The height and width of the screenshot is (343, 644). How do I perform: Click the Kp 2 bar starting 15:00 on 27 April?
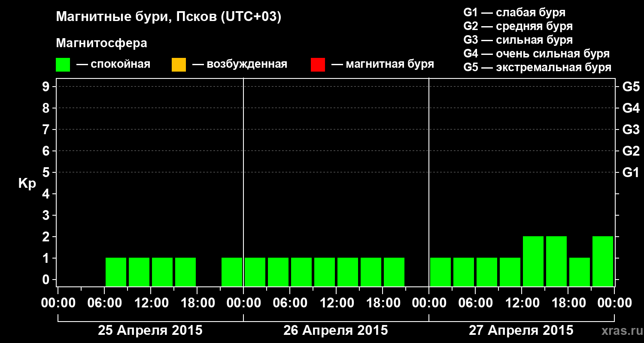pos(556,261)
